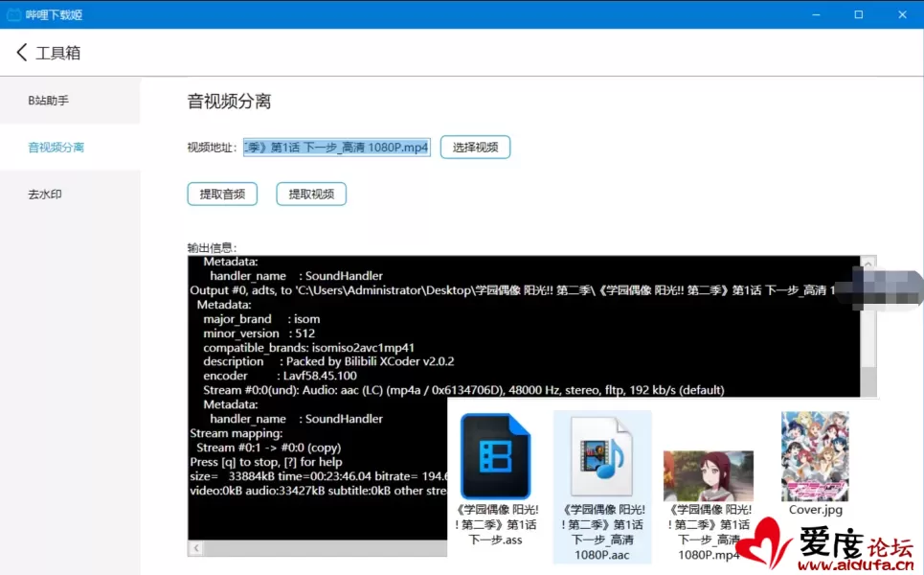Image resolution: width=924 pixels, height=575 pixels.
Task: Click the 'size= 33884kB time=00:23:46.04' line
Action: tap(319, 476)
